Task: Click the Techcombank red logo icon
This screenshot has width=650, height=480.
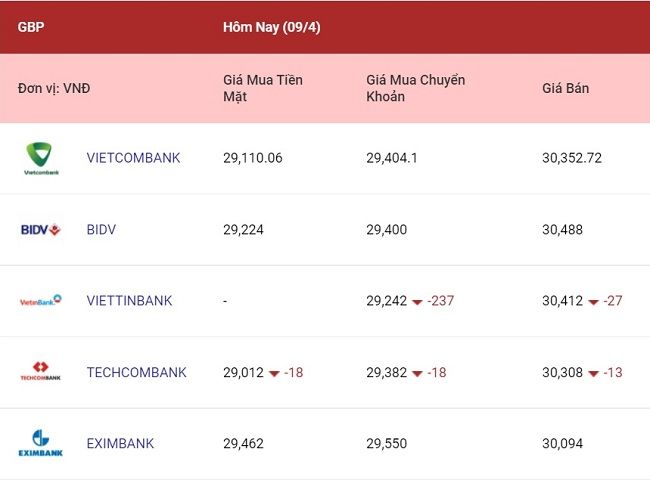Action: [41, 371]
